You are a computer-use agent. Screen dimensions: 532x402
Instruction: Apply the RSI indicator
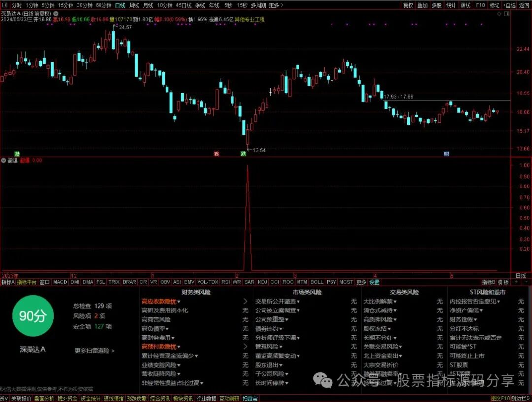pyautogui.click(x=225, y=282)
